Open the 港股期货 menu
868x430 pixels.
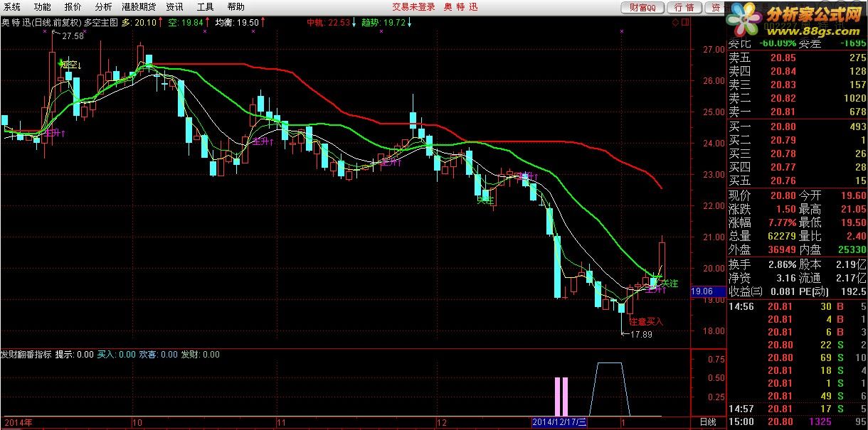pyautogui.click(x=139, y=7)
